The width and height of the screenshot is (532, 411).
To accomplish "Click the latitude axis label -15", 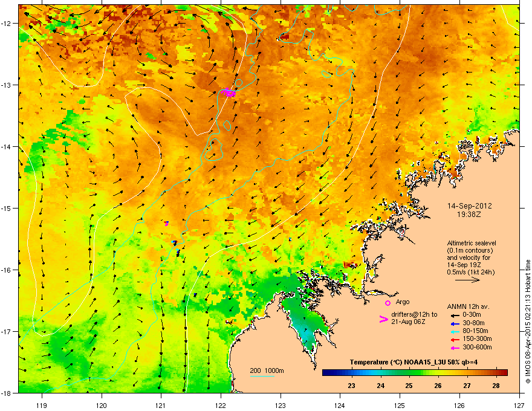I will tap(6, 208).
